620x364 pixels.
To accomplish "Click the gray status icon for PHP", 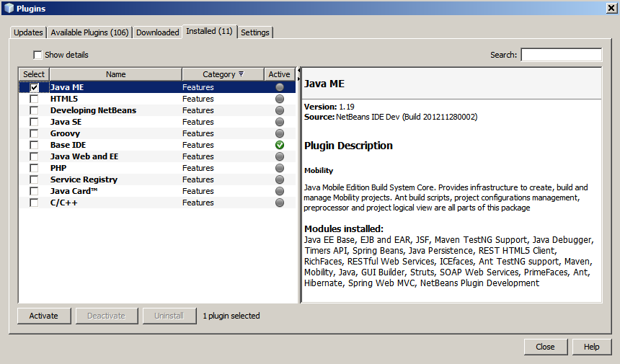I will coord(280,168).
